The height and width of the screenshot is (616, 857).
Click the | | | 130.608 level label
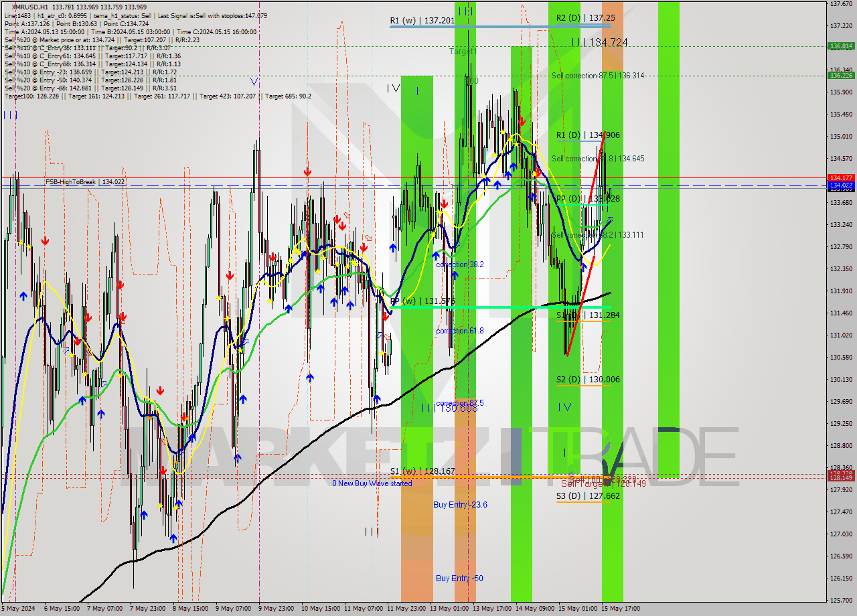[x=449, y=408]
